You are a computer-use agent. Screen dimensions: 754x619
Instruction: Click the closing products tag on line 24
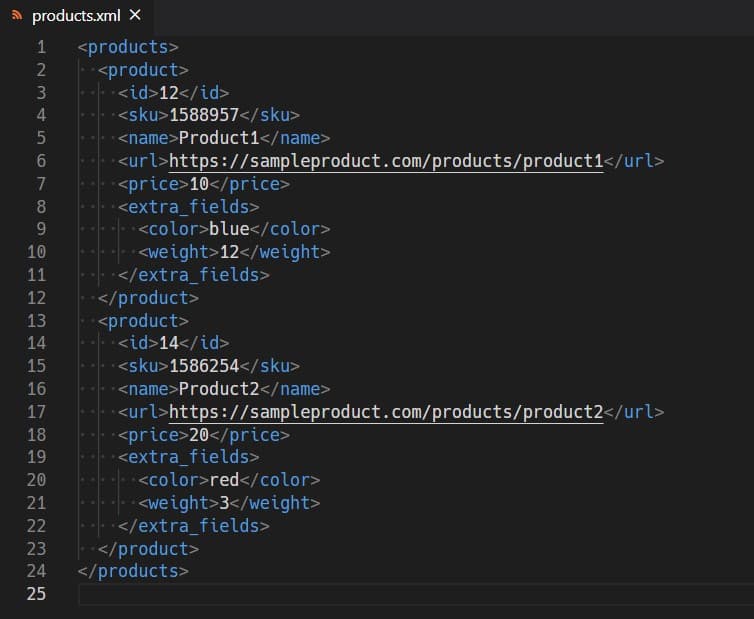point(133,571)
